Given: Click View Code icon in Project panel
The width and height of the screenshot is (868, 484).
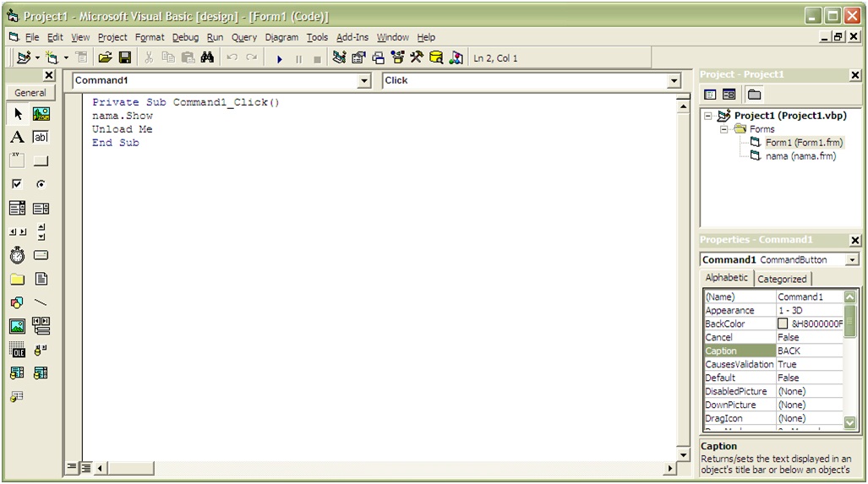Looking at the screenshot, I should [710, 95].
